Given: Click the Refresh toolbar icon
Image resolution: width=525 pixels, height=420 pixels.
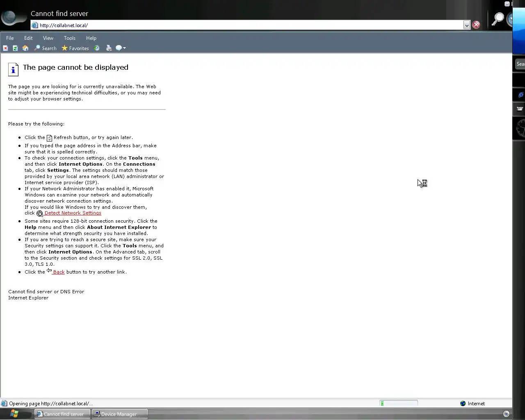Looking at the screenshot, I should point(15,48).
